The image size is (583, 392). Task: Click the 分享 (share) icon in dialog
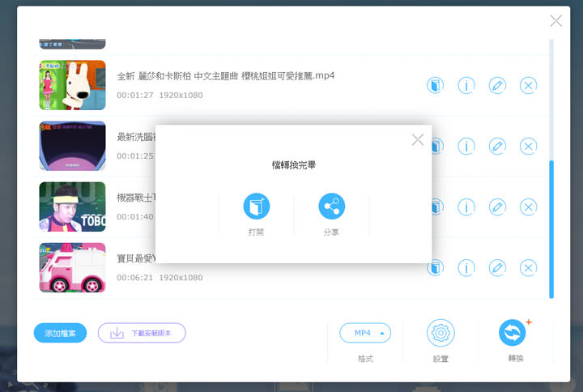(332, 206)
